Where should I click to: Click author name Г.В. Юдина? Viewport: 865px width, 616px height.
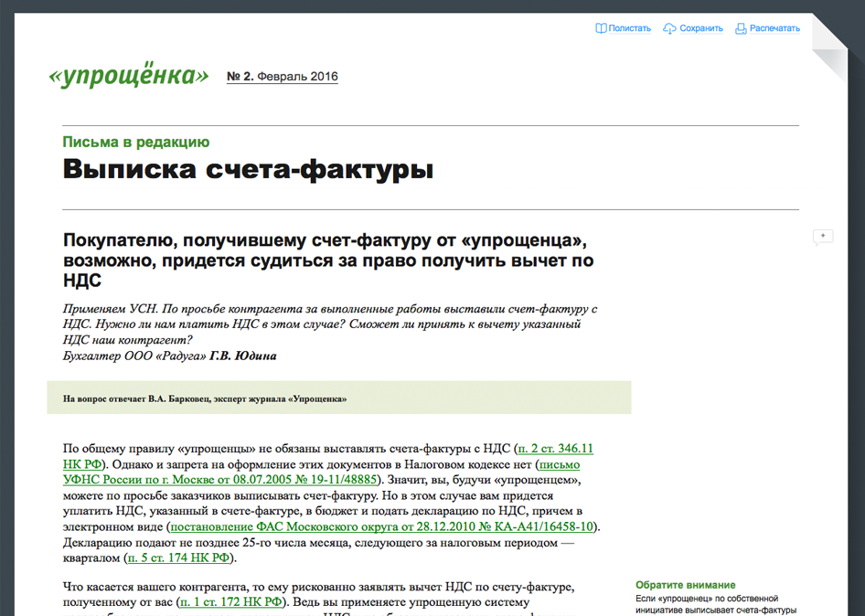coord(243,356)
